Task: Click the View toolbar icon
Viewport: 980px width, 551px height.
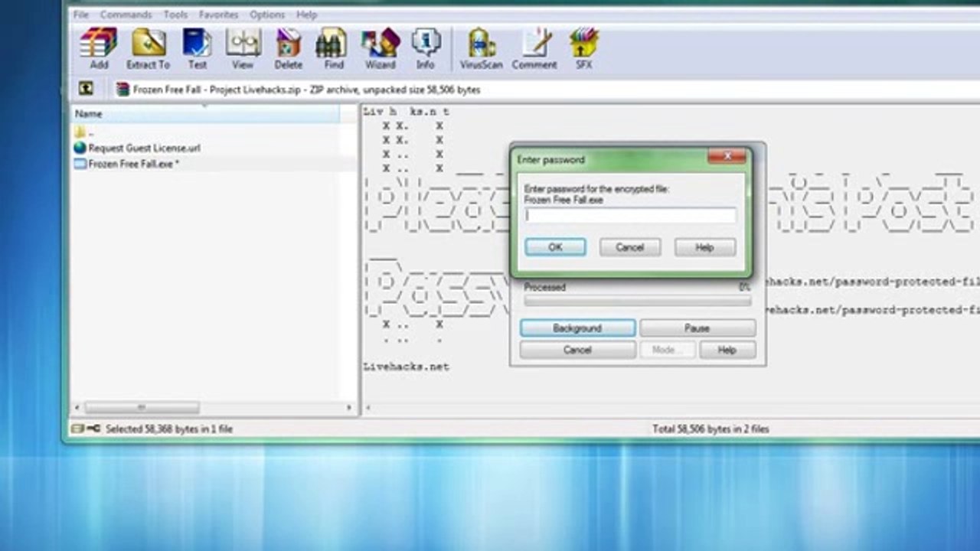Action: coord(243,48)
